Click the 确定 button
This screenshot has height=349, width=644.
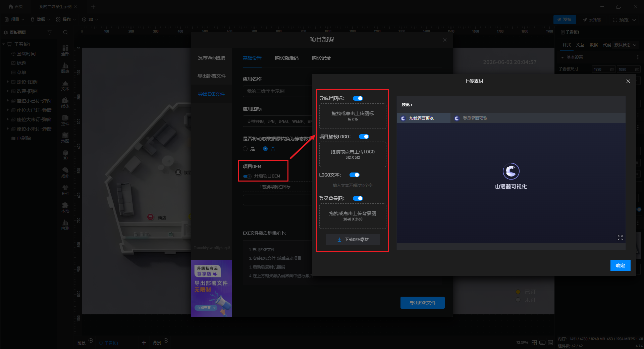pyautogui.click(x=620, y=265)
